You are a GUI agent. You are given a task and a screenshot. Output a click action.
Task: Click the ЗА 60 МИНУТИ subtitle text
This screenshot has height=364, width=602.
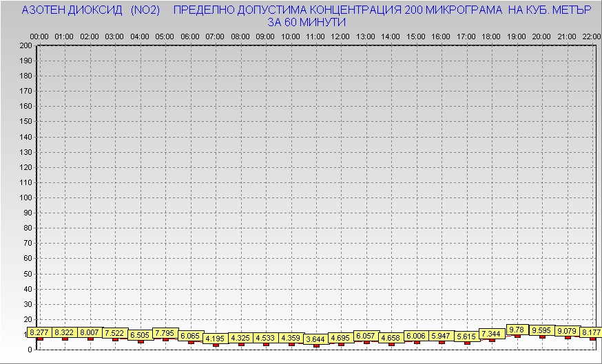click(x=306, y=22)
